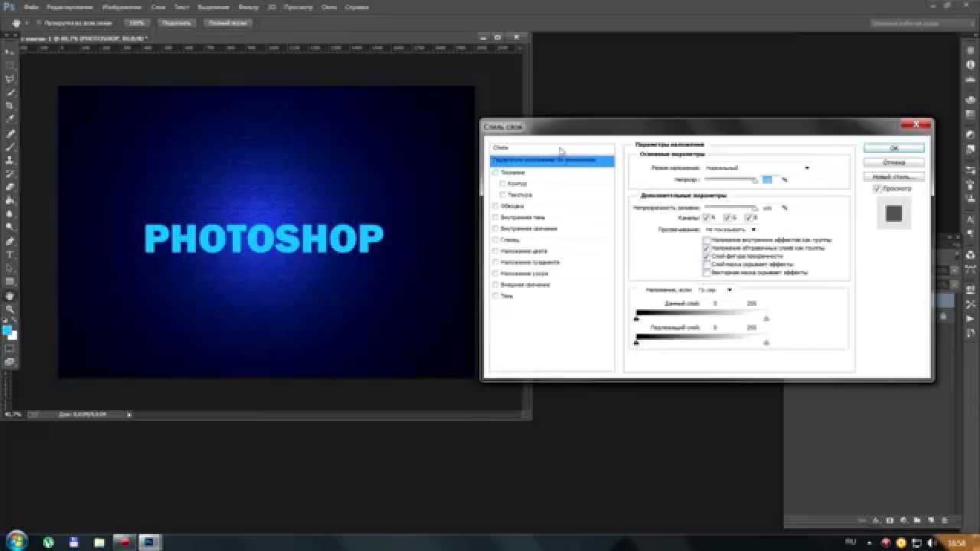Click the Подогнать fit screen button
980x551 pixels.
(x=176, y=23)
